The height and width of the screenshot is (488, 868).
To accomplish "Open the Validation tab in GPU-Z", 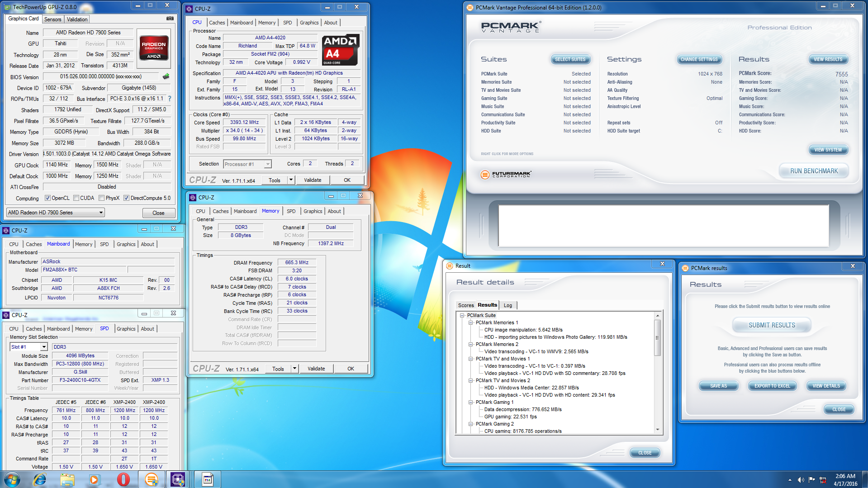I will coord(77,19).
